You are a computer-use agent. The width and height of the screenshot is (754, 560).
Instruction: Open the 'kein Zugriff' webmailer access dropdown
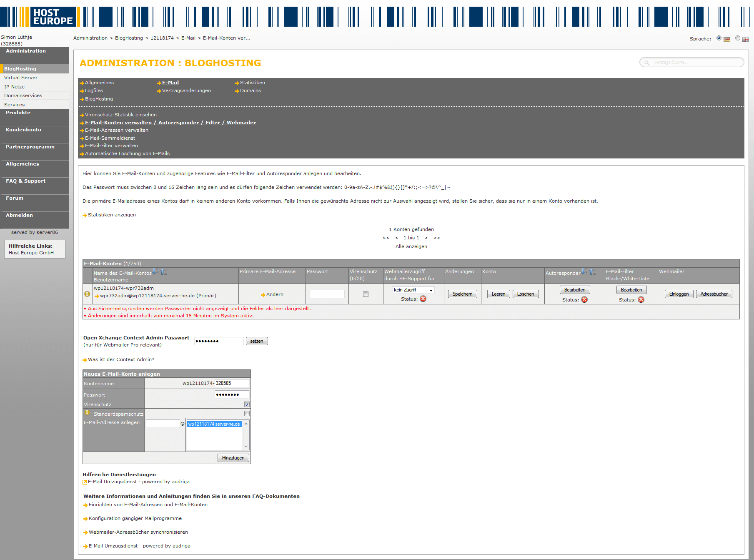pyautogui.click(x=413, y=290)
